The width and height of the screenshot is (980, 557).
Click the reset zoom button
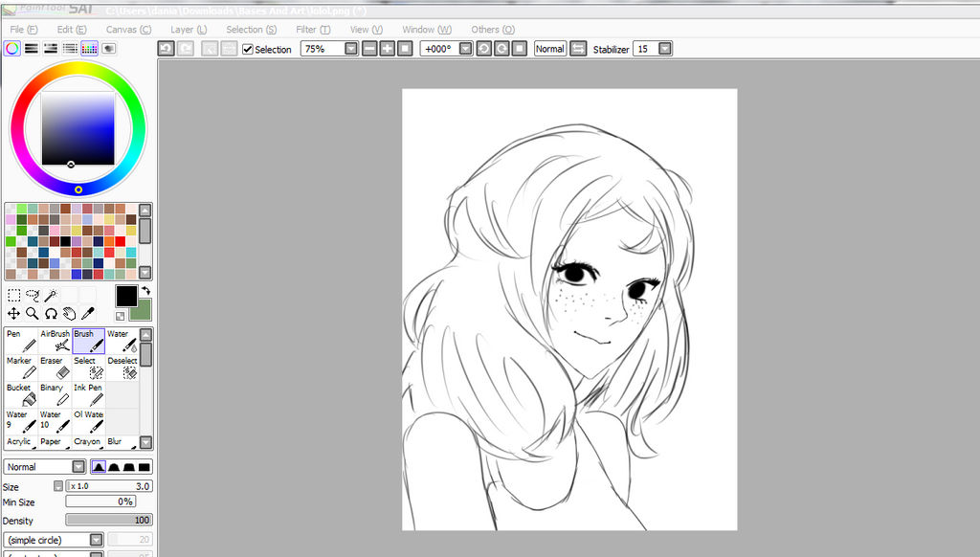click(405, 48)
